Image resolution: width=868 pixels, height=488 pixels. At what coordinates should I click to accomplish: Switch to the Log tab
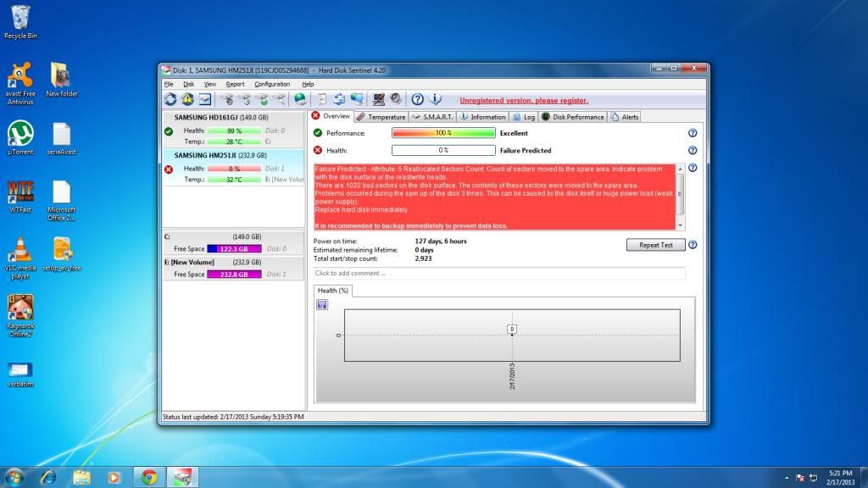pos(524,117)
